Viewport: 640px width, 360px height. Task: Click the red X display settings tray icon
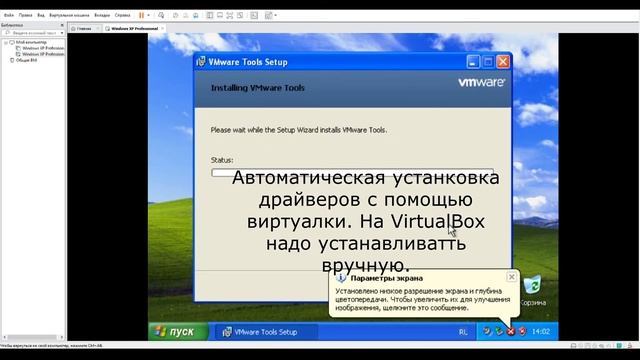511,331
